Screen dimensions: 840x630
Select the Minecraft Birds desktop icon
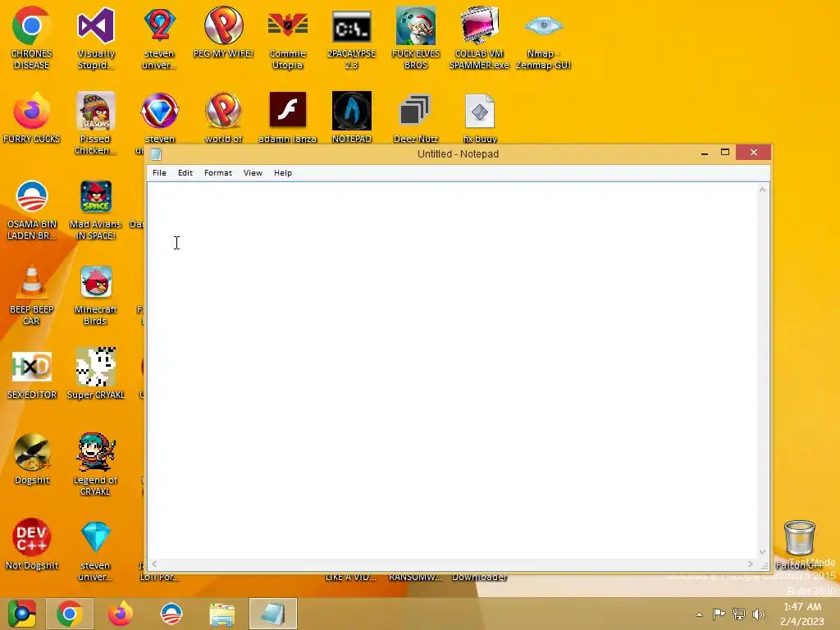[95, 294]
